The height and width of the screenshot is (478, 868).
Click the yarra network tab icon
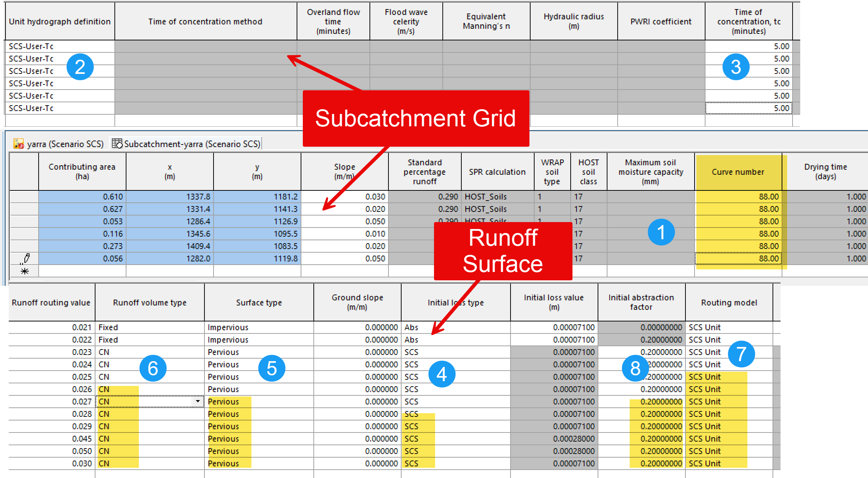pos(19,144)
